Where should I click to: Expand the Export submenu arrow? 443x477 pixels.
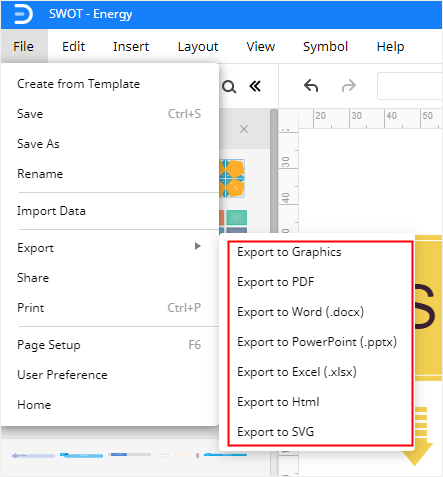[198, 246]
